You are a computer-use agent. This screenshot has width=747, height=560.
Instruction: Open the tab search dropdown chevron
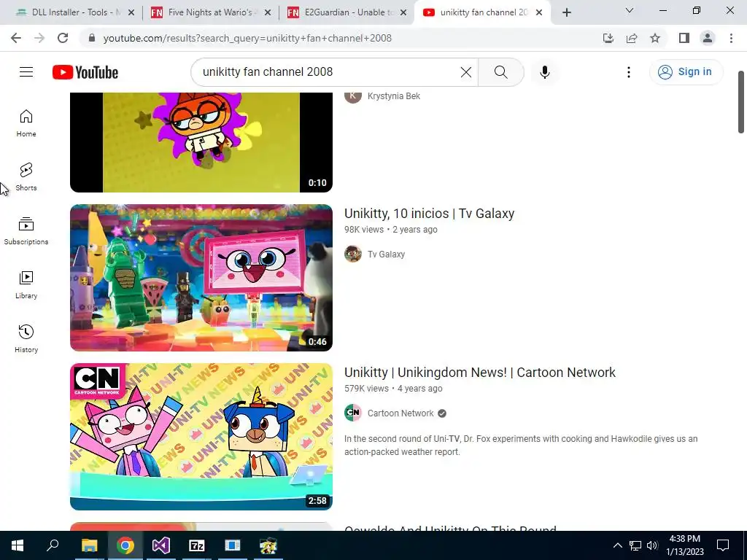tap(630, 10)
